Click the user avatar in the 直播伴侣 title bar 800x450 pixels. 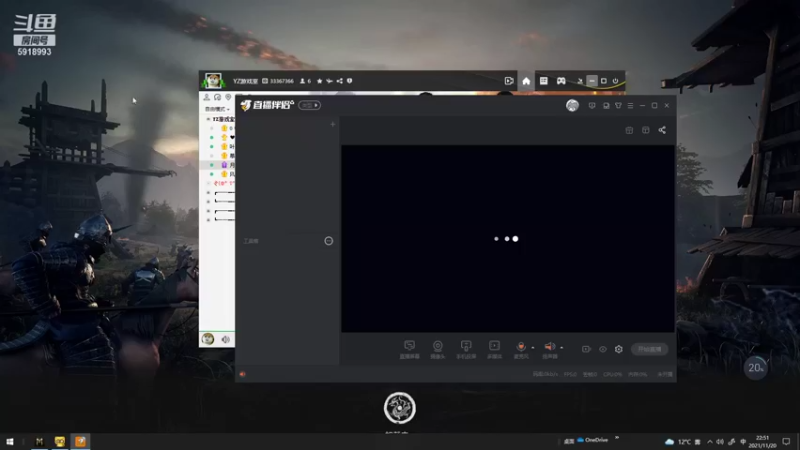[572, 105]
